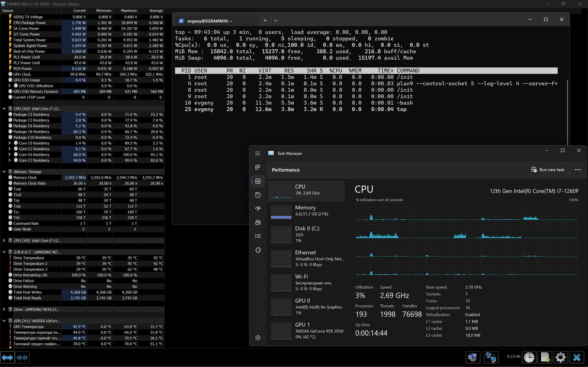The width and height of the screenshot is (588, 367).
Task: Expand the Core C0 Residency sensor group
Action: [9, 143]
